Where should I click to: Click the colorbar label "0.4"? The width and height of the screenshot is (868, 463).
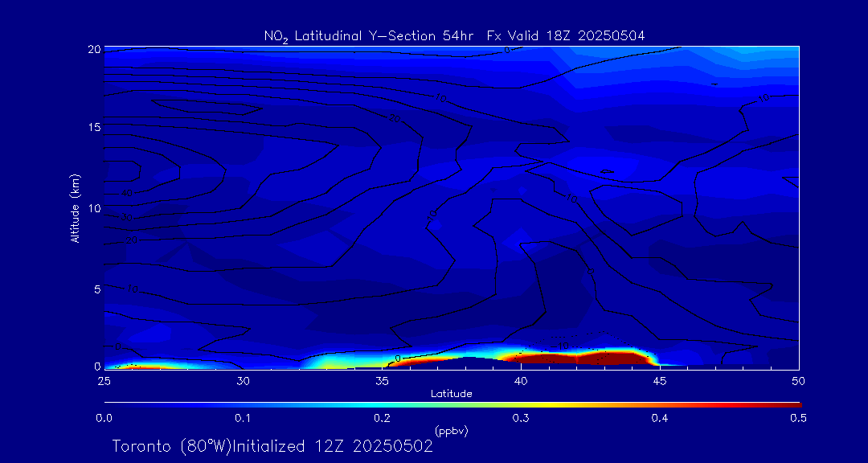tap(660, 419)
